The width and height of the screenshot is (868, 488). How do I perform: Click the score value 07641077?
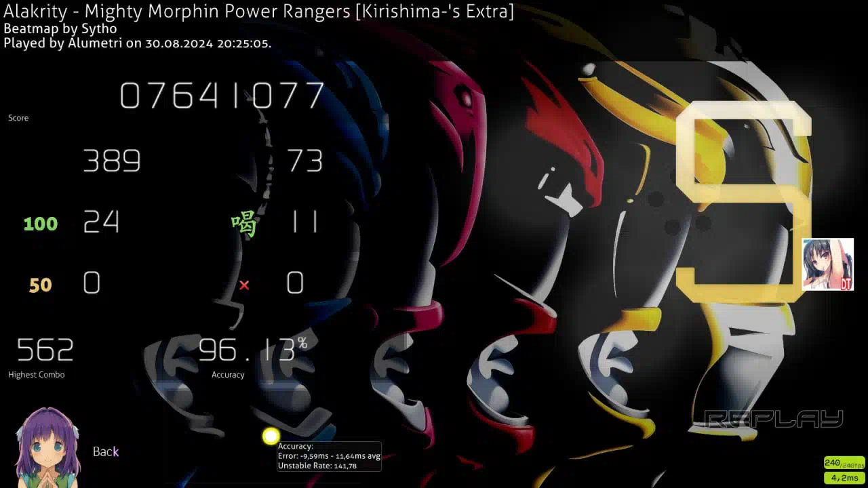tap(222, 96)
